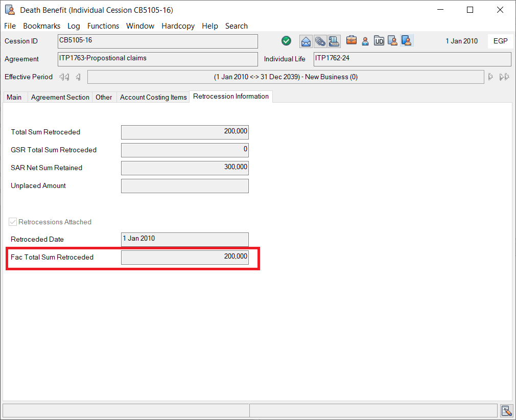
Task: Click the edit icon in bottom-right corner
Action: click(x=506, y=411)
